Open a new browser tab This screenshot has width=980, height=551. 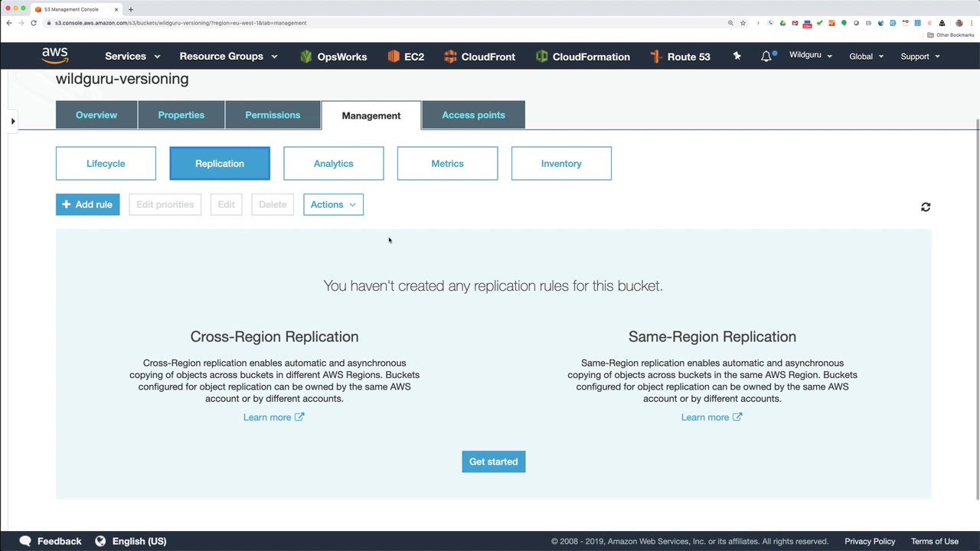tap(131, 9)
